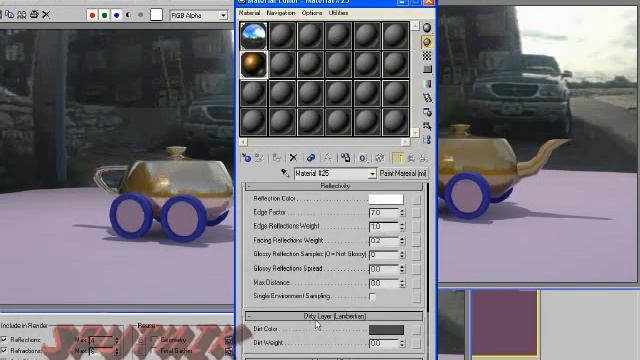
Task: Click Edge Reflections Weight spinner
Action: [x=402, y=227]
